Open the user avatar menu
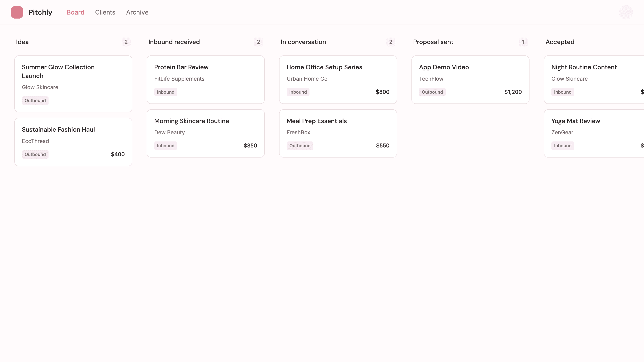This screenshot has width=644, height=362. (x=626, y=12)
